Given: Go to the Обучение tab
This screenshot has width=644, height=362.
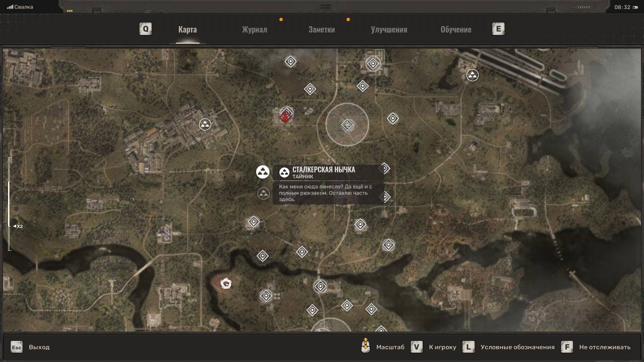Looking at the screenshot, I should tap(456, 30).
